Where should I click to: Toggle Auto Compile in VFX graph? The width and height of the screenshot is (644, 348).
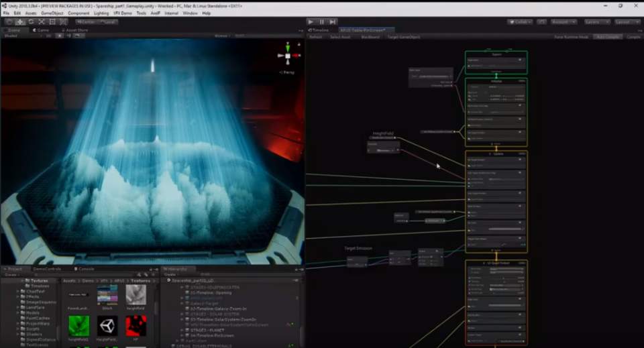(x=607, y=37)
